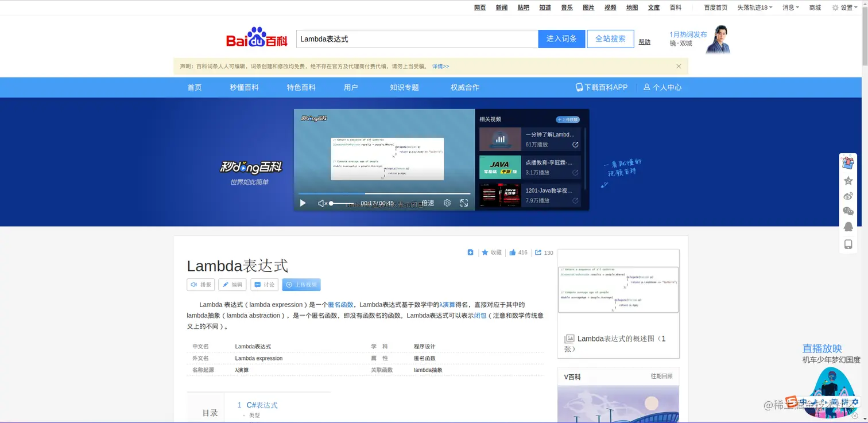Open the JAVA 零基础 video thumbnail
Screen dimensions: 868x423
[x=500, y=168]
